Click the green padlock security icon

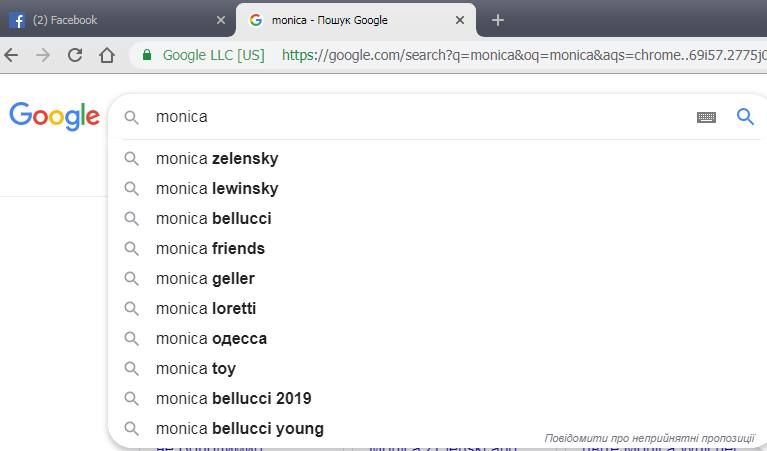coord(147,55)
